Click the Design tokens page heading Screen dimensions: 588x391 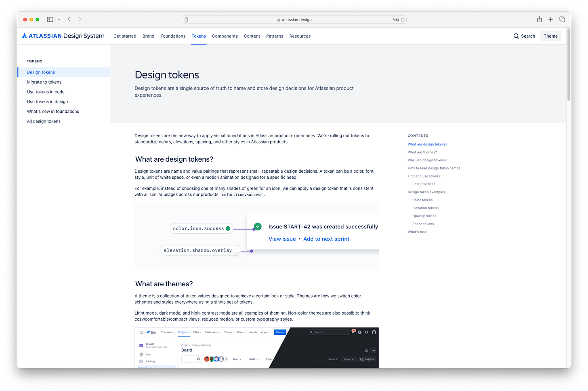pos(167,75)
